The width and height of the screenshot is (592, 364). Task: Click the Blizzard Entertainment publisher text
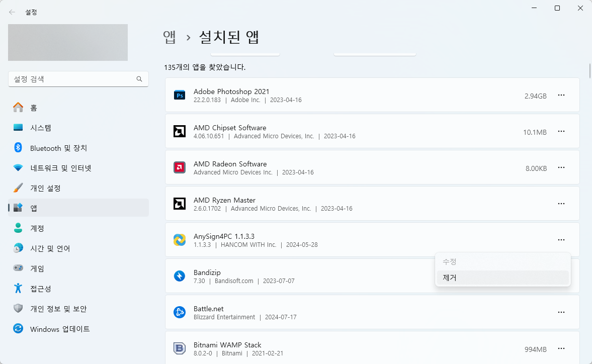[224, 317]
